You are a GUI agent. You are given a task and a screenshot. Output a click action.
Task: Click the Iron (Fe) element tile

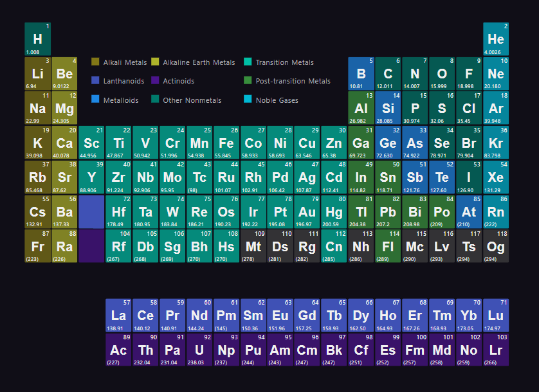click(226, 143)
